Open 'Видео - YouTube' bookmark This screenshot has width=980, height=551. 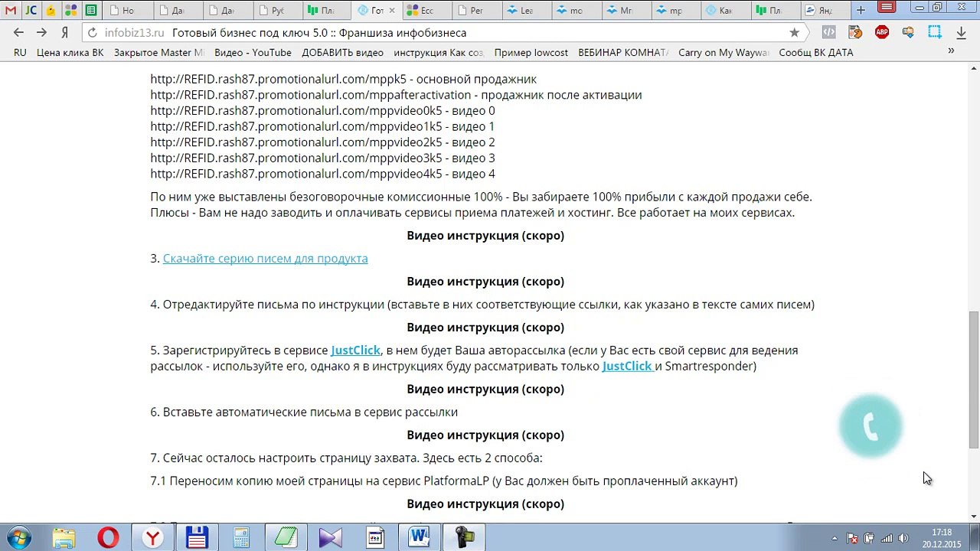point(253,53)
